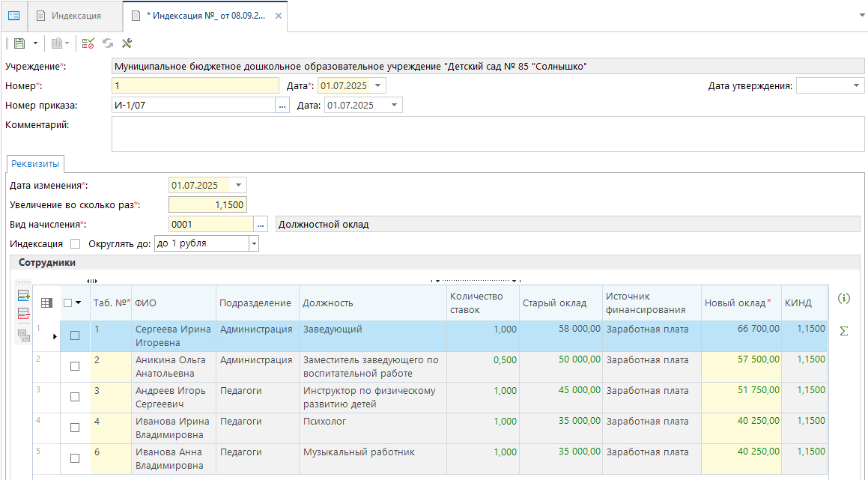Open the Дата изменения date picker
This screenshot has width=868, height=480.
[238, 185]
